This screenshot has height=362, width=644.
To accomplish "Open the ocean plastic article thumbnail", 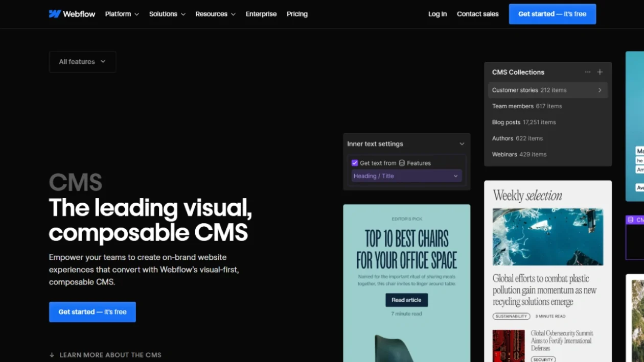I will [548, 237].
